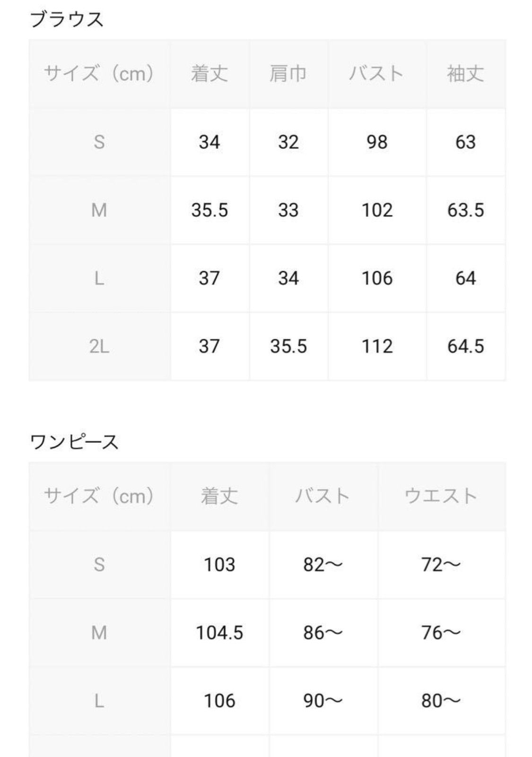Screen dimensions: 532x757
Task: Select blouse bust value 112
Action: point(377,346)
